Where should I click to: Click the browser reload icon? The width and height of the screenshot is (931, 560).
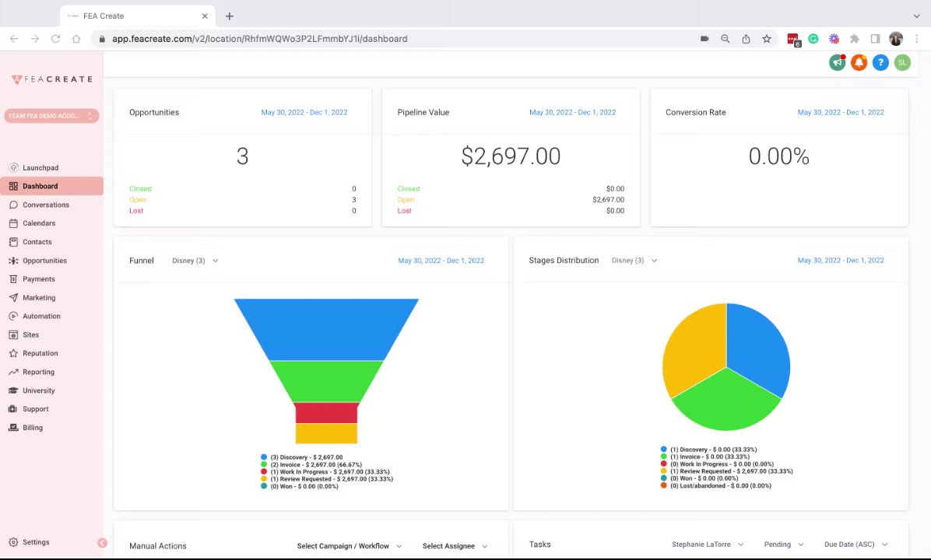(55, 39)
